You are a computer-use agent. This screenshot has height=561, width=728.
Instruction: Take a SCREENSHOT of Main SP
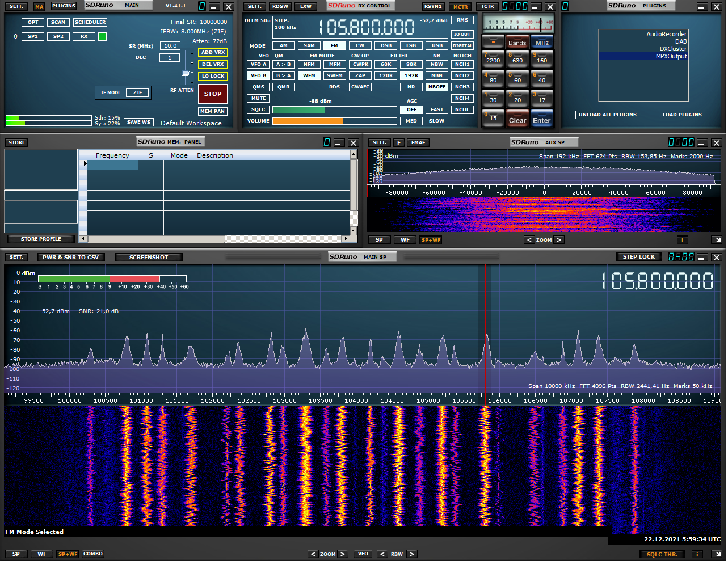click(x=149, y=257)
